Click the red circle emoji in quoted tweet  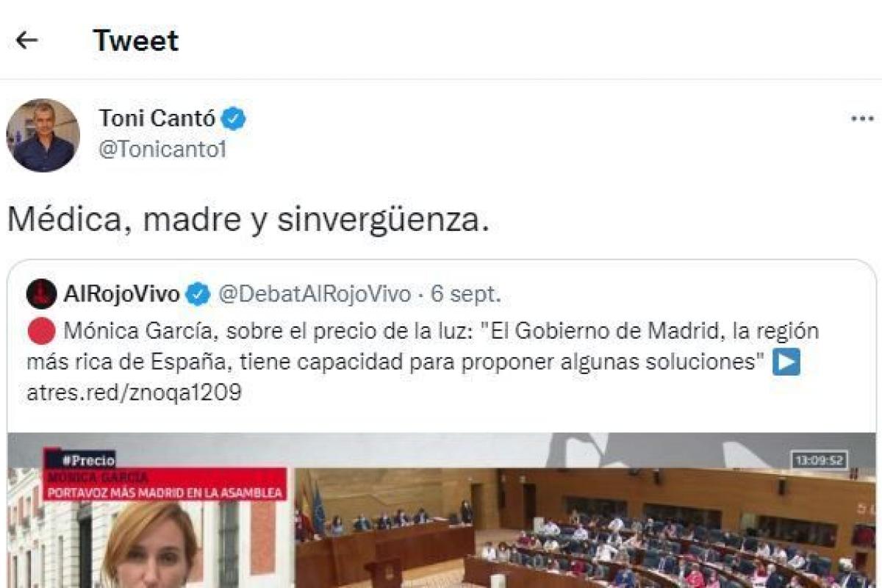(x=41, y=332)
